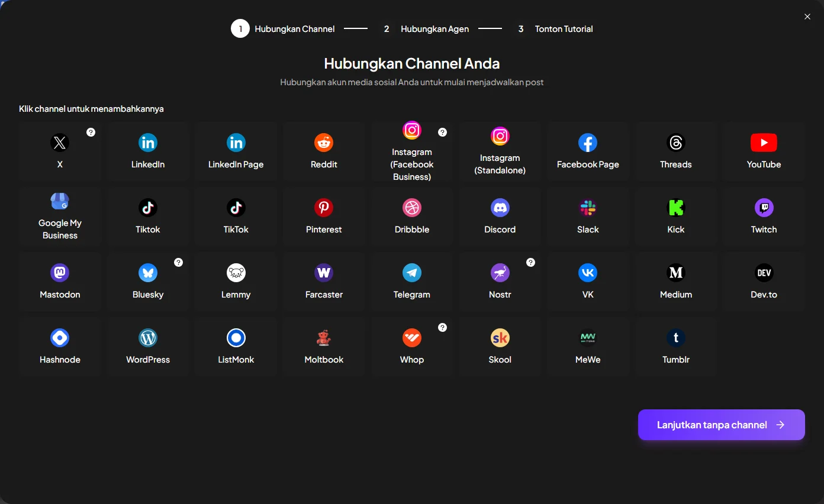
Task: Click text Klik channel untuk menambahkannya
Action: click(x=91, y=109)
